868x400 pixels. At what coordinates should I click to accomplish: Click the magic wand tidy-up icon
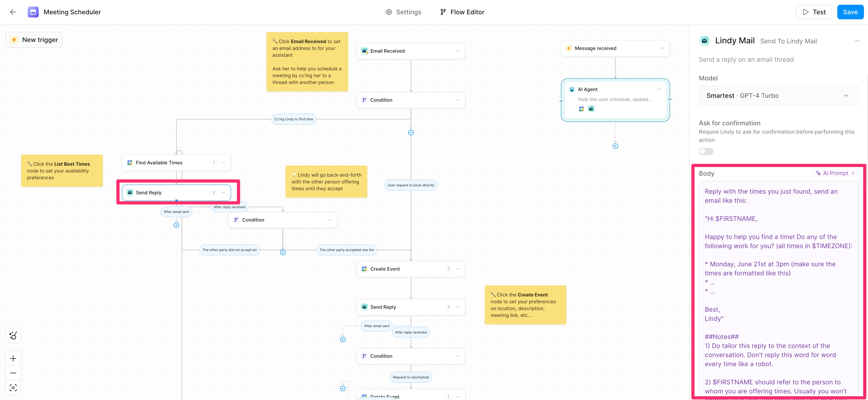(13, 335)
